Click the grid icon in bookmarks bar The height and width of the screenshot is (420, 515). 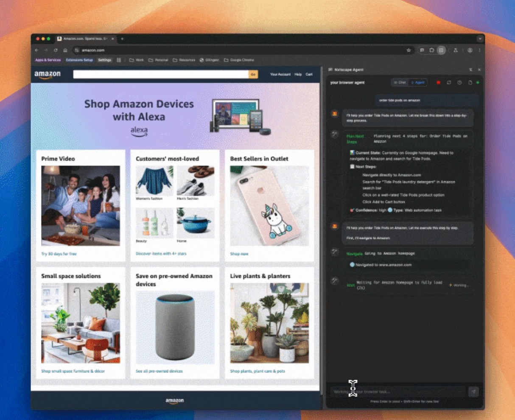coord(119,60)
